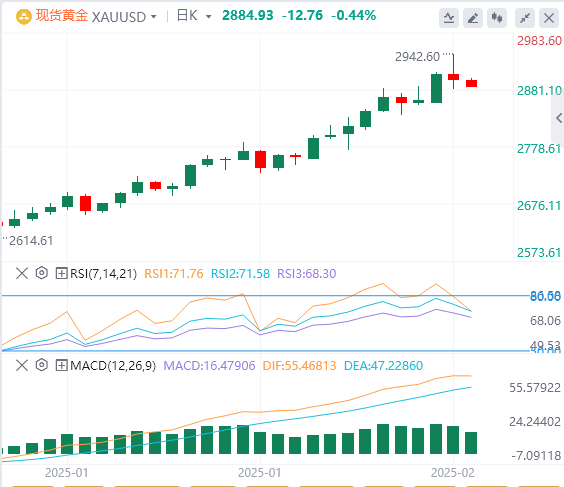This screenshot has height=487, width=564.
Task: Click the gold coin logo icon
Action: point(24,17)
